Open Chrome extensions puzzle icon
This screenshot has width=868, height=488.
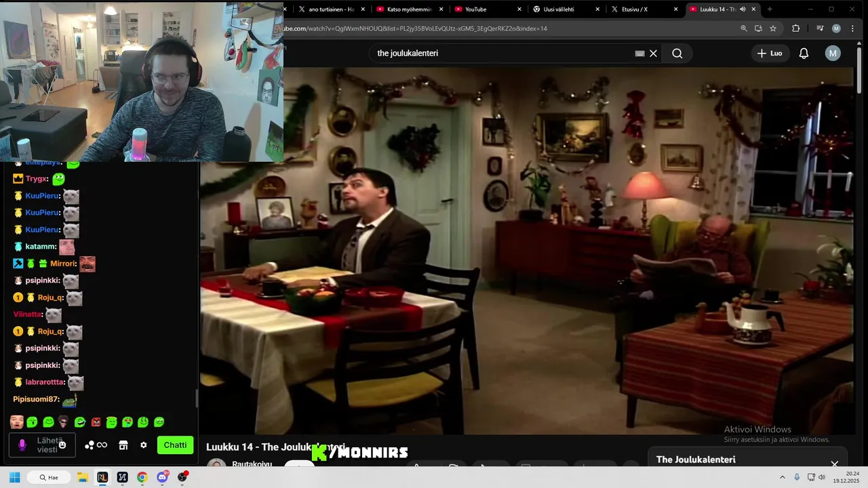[796, 28]
